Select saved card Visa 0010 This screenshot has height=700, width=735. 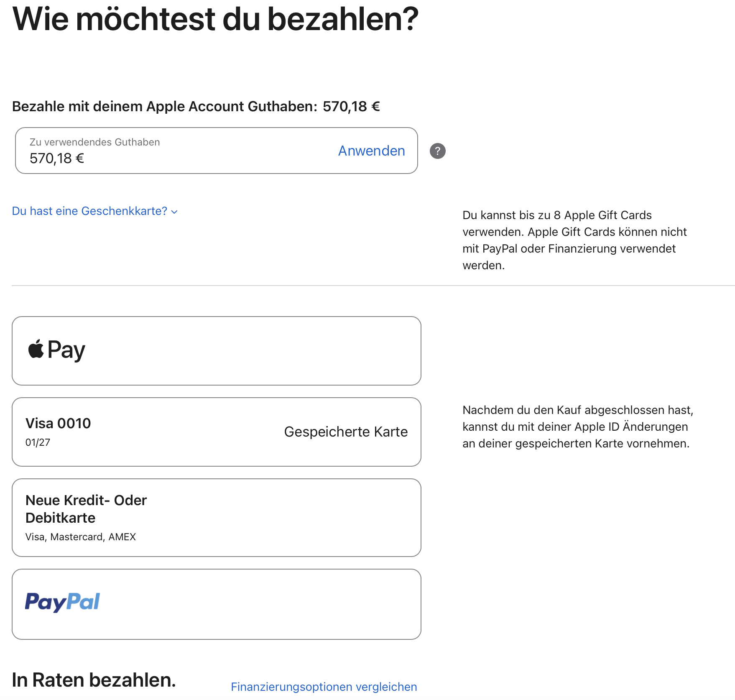click(216, 432)
